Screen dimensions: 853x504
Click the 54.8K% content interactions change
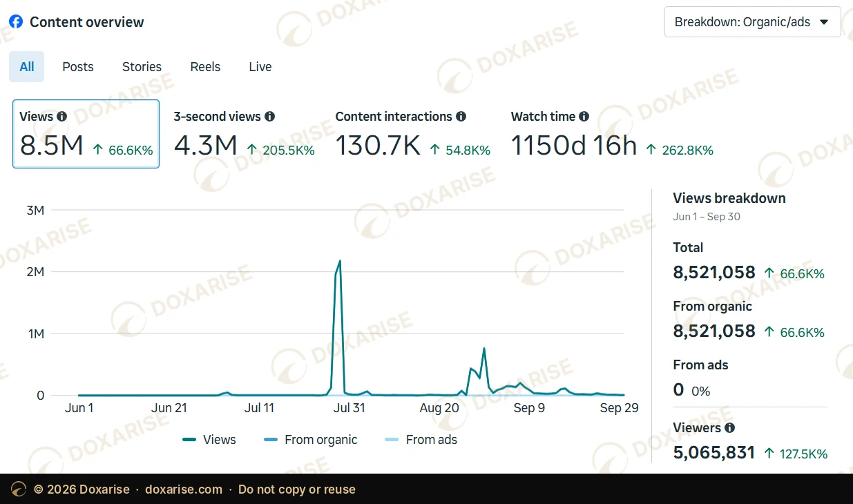tap(460, 150)
